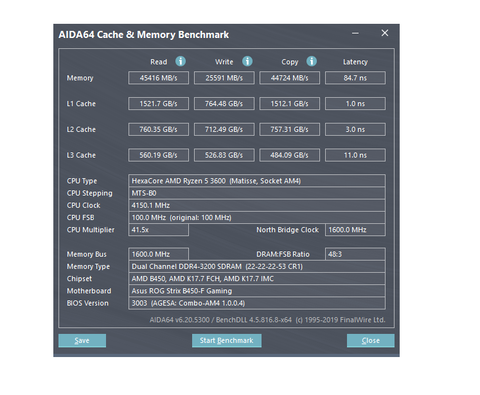Click the DRAM:FSB Ratio value 48:3
Image resolution: width=480 pixels, height=395 pixels.
point(355,254)
